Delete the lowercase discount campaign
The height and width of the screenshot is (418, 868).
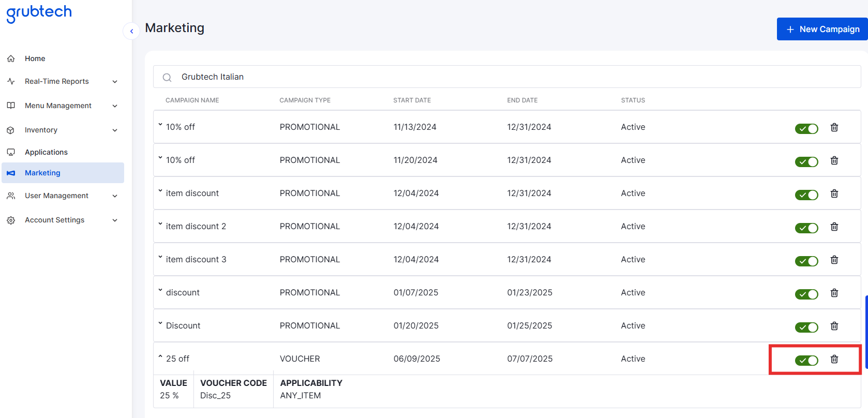pos(834,293)
